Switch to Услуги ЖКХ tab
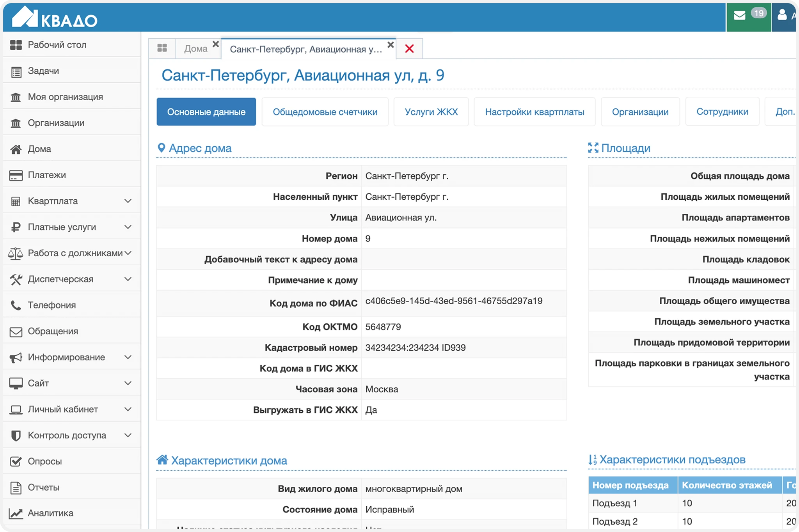Viewport: 799px width, 532px height. [431, 112]
